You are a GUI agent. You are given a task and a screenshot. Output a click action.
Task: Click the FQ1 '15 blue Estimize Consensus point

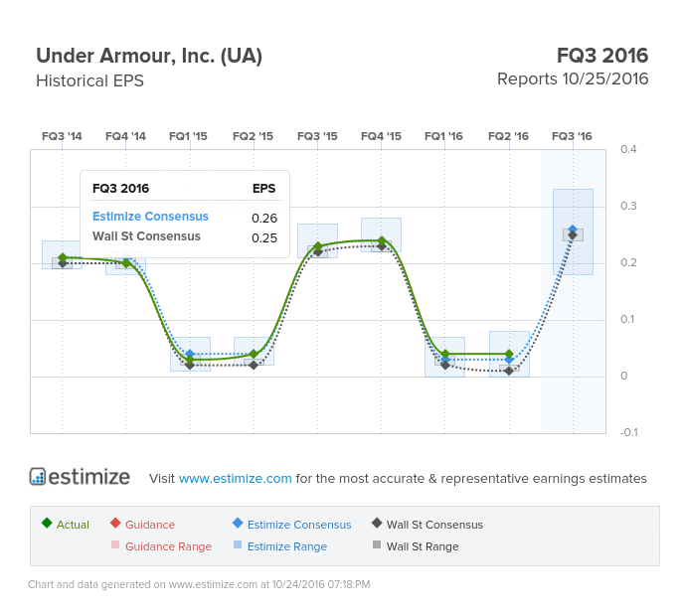click(x=190, y=354)
